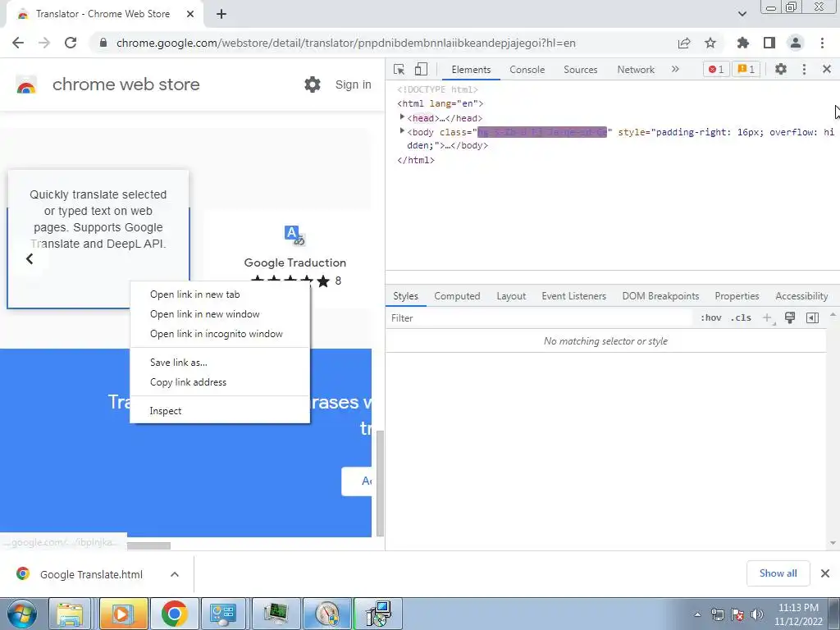Select the html lang="en" line
Viewport: 840px width, 630px height.
(441, 103)
